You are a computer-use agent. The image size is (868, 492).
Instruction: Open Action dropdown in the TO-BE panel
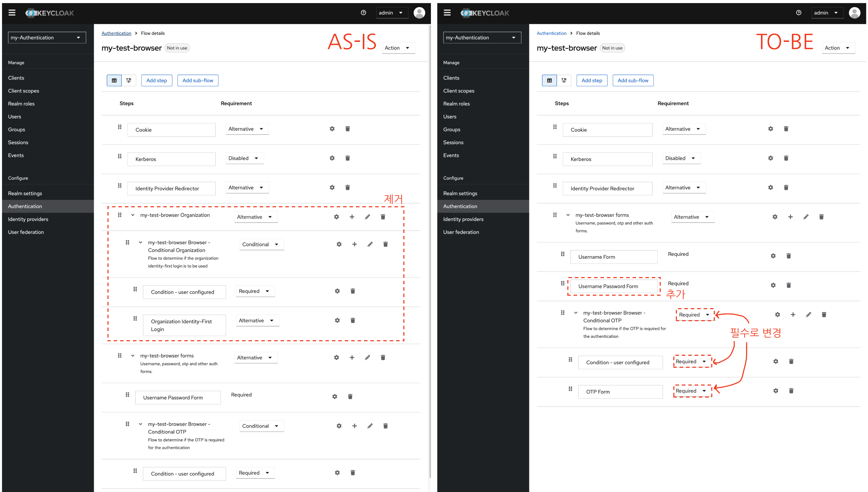point(838,48)
